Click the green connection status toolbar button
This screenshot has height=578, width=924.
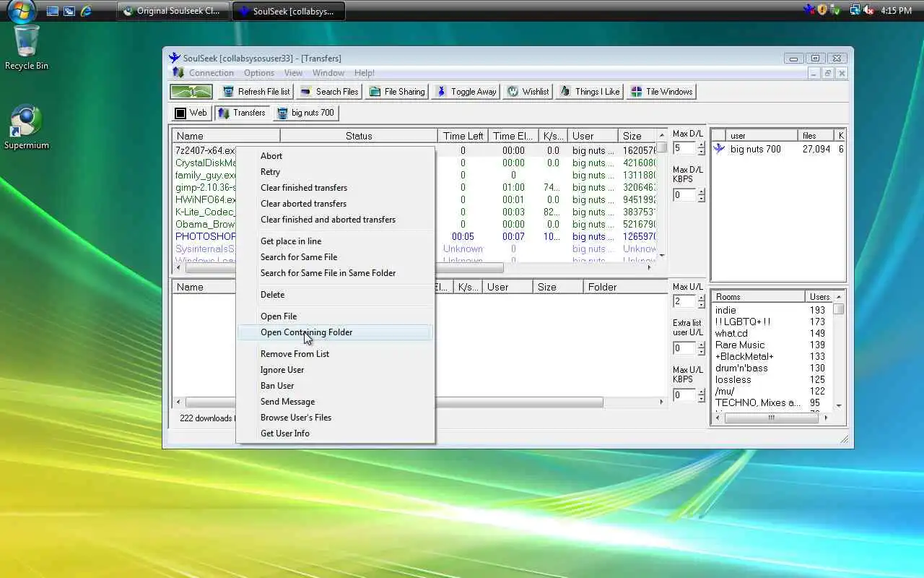click(191, 92)
